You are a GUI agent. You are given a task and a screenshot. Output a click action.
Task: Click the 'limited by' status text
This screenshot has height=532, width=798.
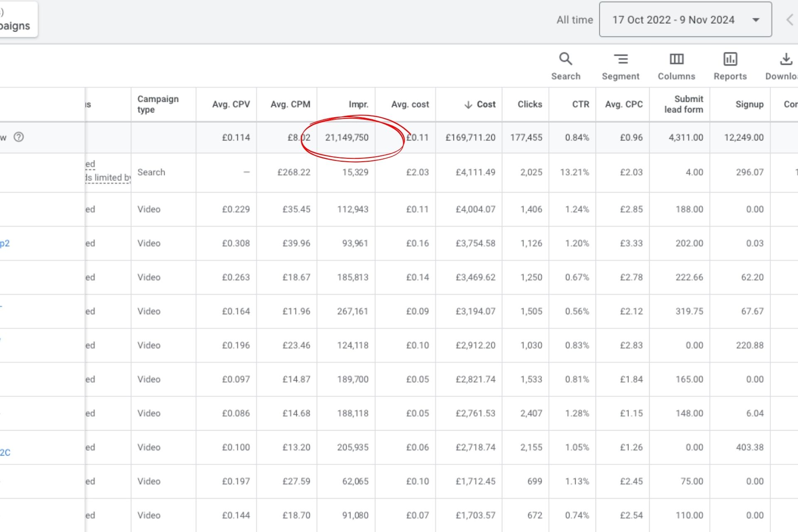pos(108,178)
